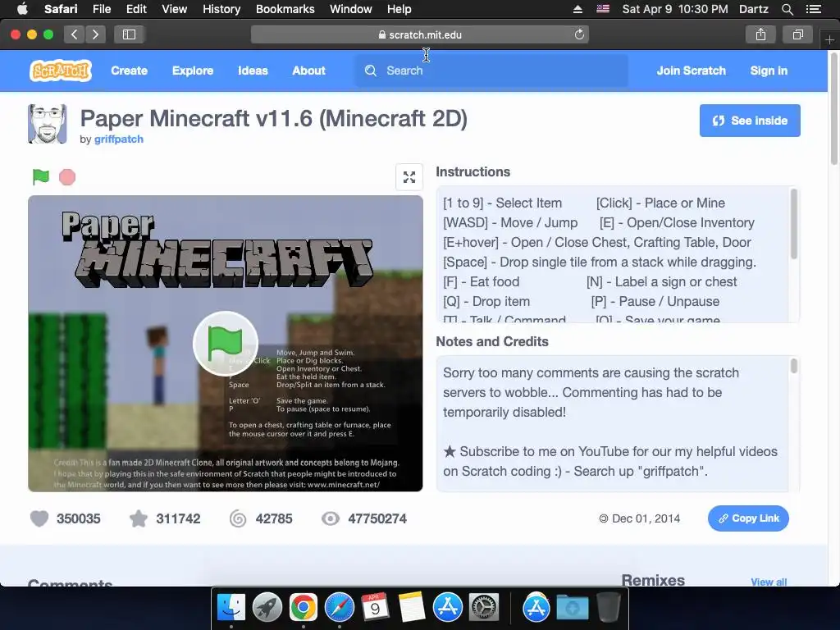Click the views eye icon
This screenshot has height=630, width=840.
[x=331, y=518]
